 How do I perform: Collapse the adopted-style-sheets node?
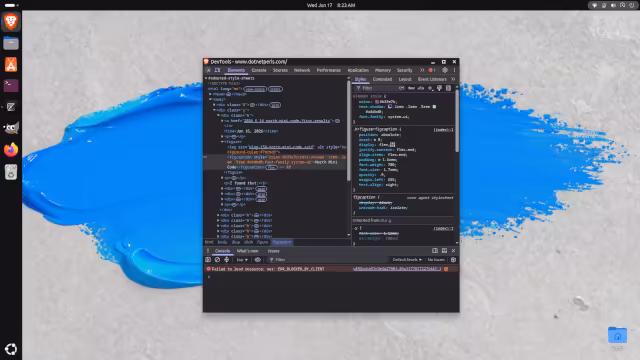pyautogui.click(x=206, y=78)
